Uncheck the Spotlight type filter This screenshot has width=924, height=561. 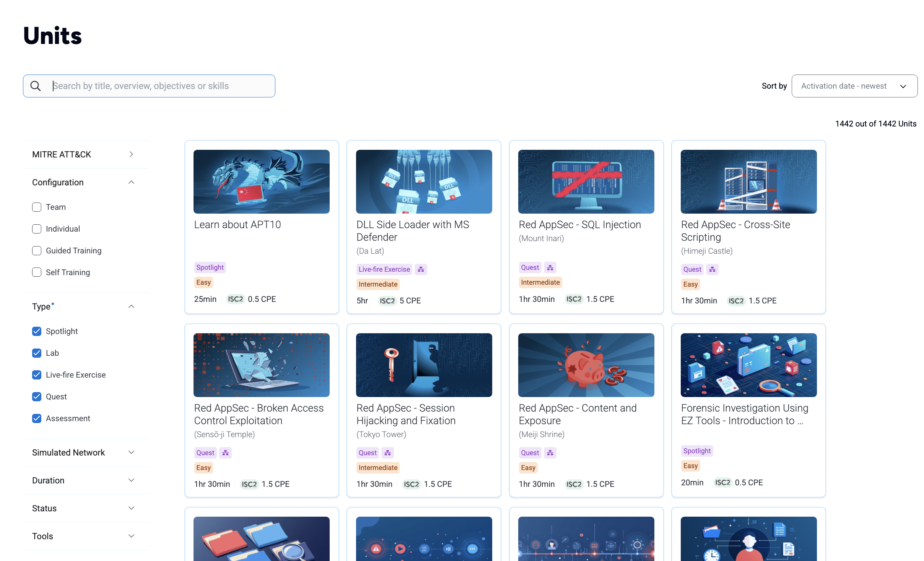pos(37,331)
